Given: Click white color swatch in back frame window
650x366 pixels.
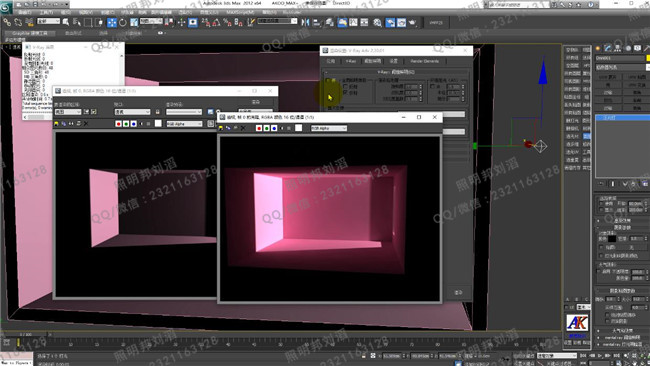Looking at the screenshot, I should 158,124.
